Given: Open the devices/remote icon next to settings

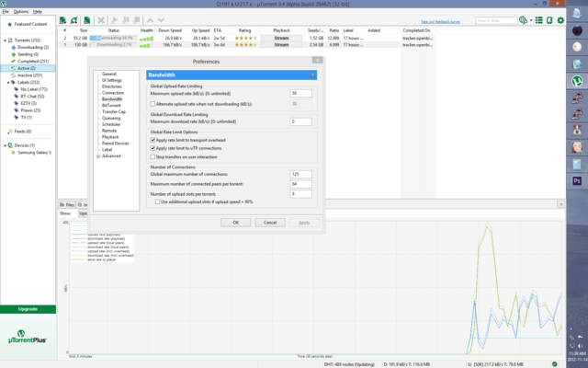Looking at the screenshot, I should pyautogui.click(x=549, y=20).
